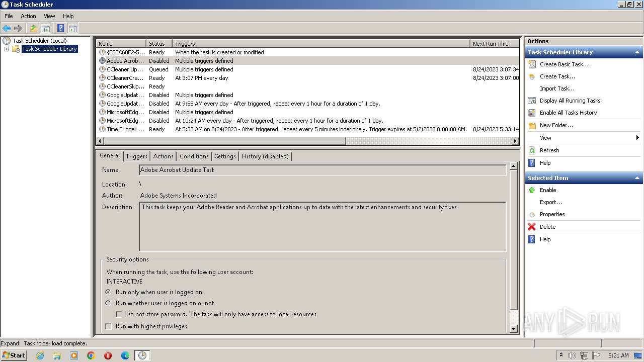Select Run whether user is logged on or not
Image resolution: width=644 pixels, height=362 pixels.
point(108,303)
